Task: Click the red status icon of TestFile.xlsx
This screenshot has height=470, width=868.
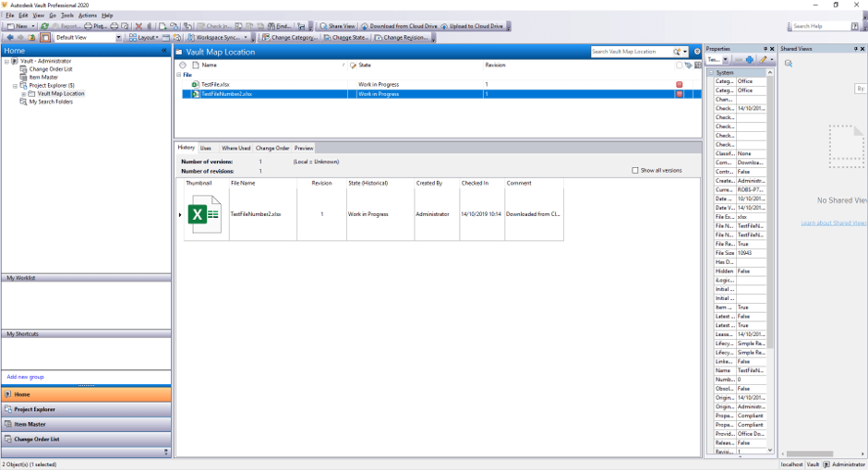Action: (x=680, y=85)
